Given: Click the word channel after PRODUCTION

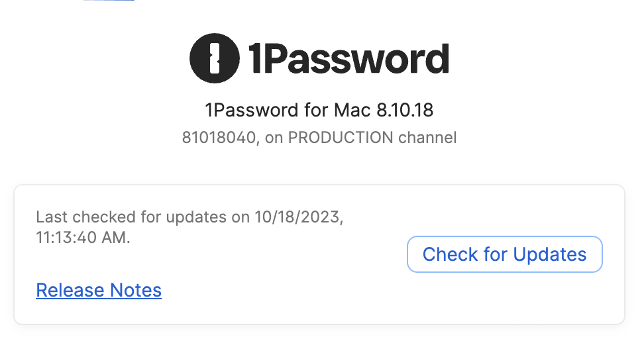Looking at the screenshot, I should pos(427,138).
